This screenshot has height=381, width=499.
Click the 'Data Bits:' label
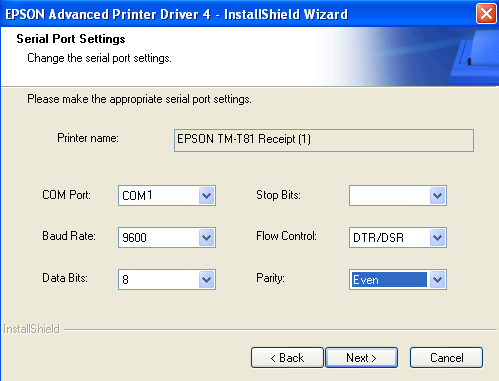pyautogui.click(x=65, y=278)
